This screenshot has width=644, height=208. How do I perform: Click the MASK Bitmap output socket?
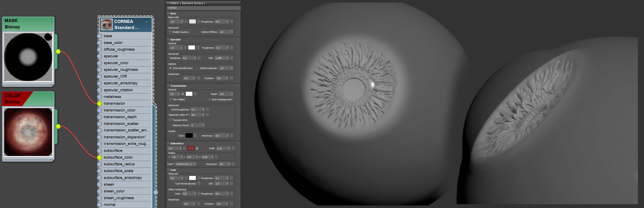pos(58,51)
